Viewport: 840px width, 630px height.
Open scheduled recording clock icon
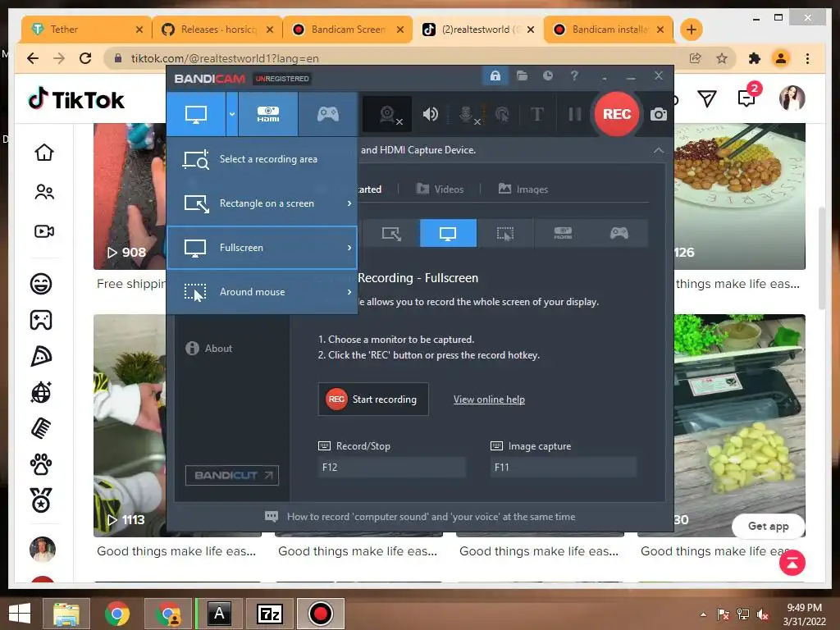pyautogui.click(x=547, y=76)
